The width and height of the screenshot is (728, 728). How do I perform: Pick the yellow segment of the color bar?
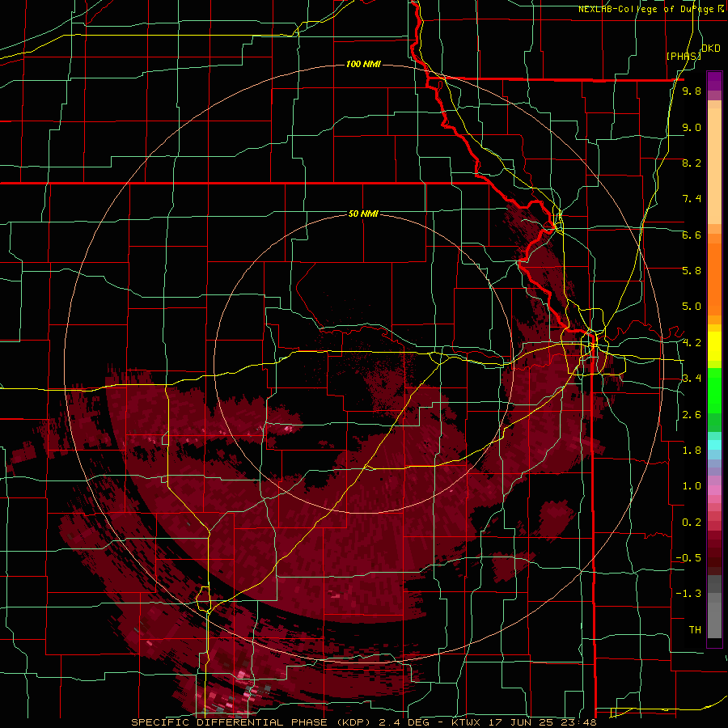click(714, 346)
